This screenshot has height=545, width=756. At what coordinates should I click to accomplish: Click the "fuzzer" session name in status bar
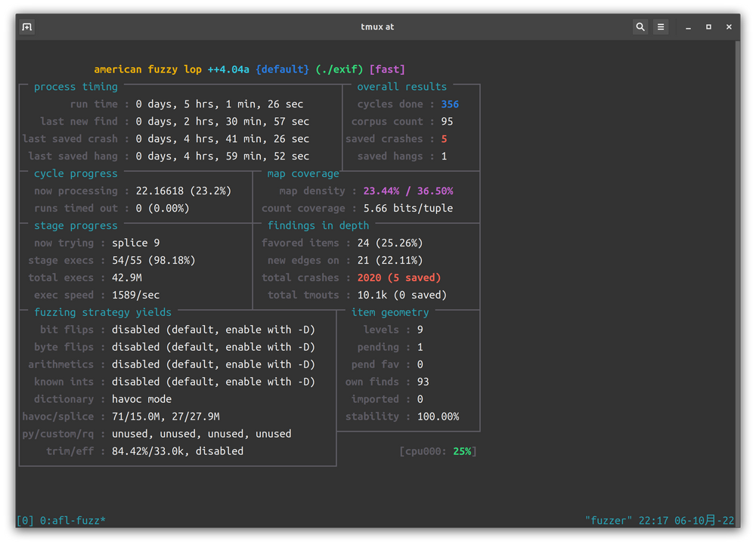[x=609, y=520]
